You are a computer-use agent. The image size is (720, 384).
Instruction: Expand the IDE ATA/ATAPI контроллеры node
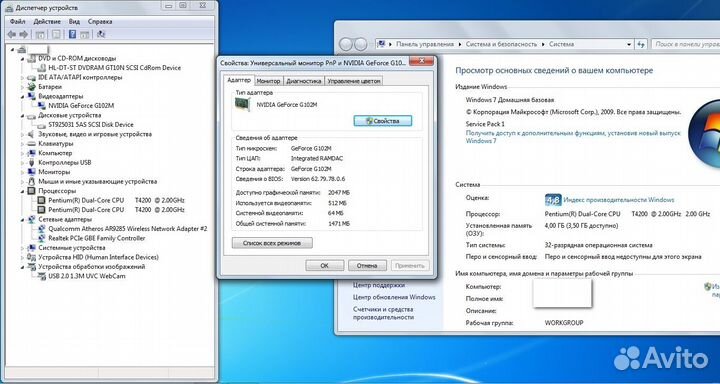[x=22, y=78]
